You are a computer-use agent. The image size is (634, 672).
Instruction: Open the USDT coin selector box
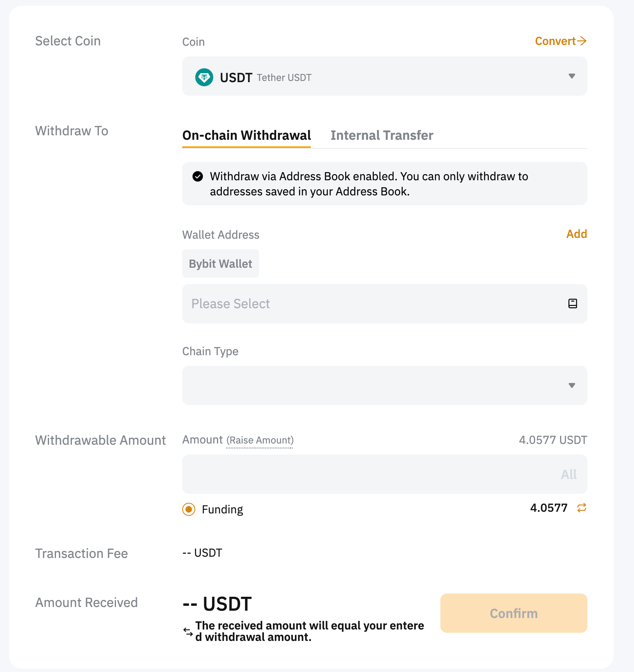click(384, 76)
